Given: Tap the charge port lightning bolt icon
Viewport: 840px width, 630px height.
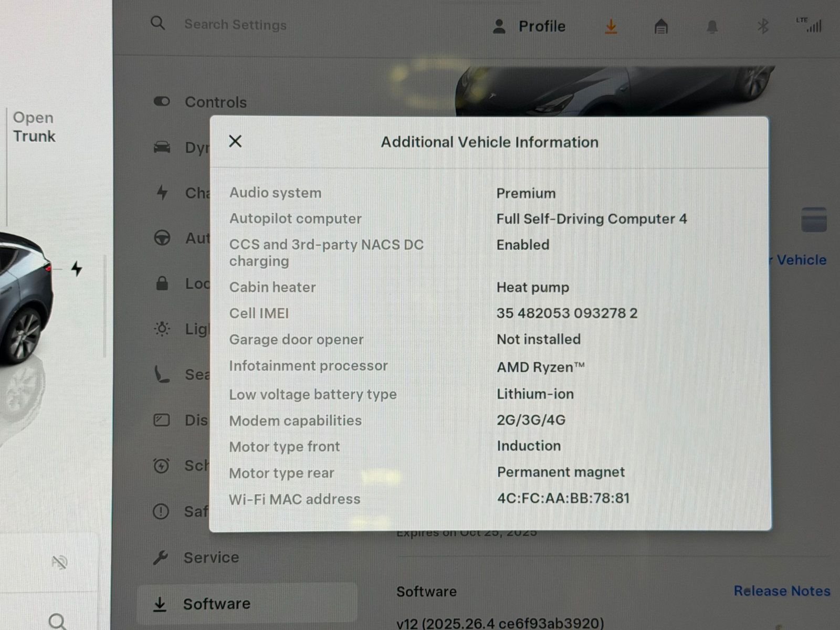Looking at the screenshot, I should pyautogui.click(x=77, y=269).
